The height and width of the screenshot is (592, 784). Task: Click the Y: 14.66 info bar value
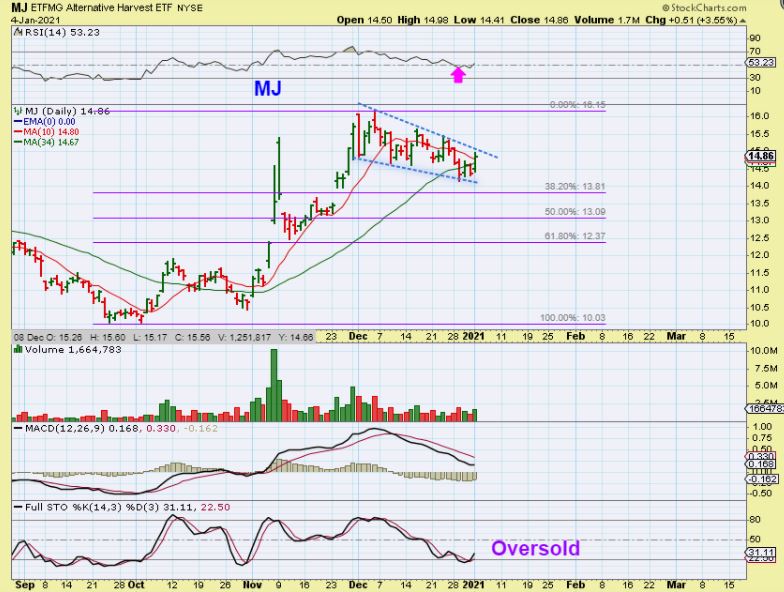294,338
